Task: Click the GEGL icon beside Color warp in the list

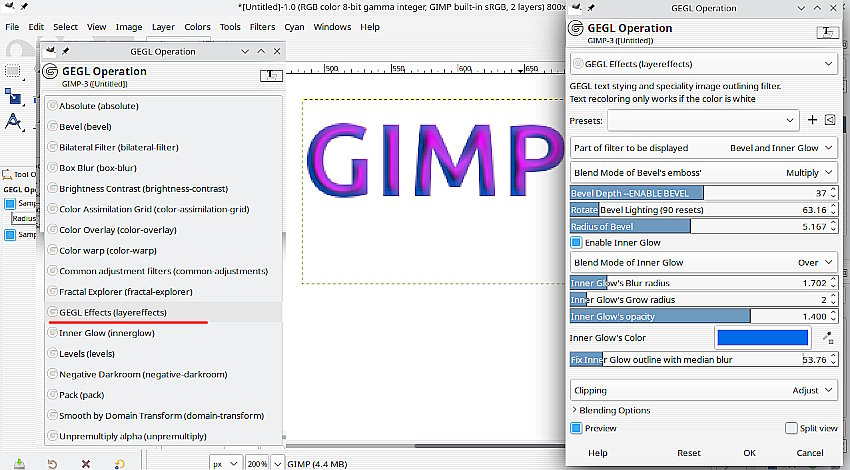Action: [53, 250]
